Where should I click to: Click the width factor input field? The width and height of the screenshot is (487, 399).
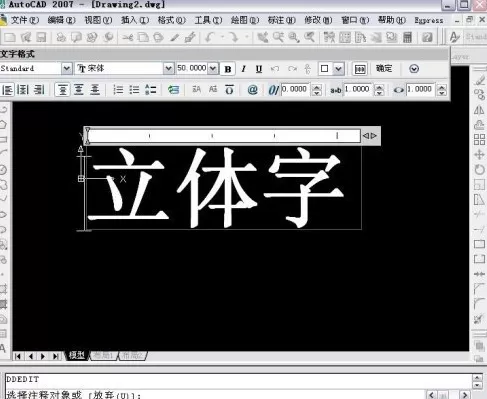tap(420, 89)
